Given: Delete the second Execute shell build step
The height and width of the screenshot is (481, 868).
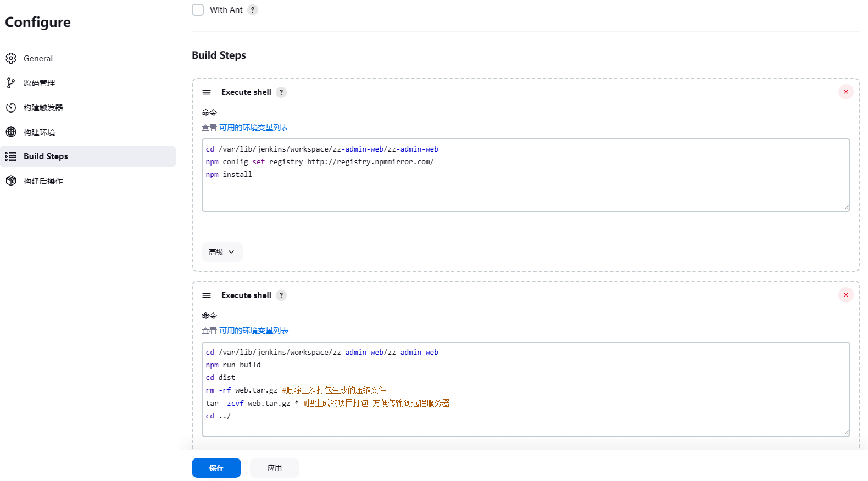Looking at the screenshot, I should 846,295.
